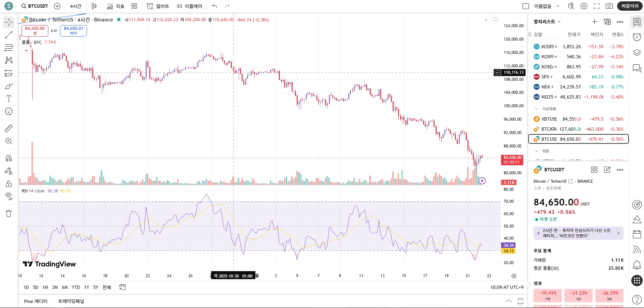Create a price alert with 얼러트

coord(158,6)
